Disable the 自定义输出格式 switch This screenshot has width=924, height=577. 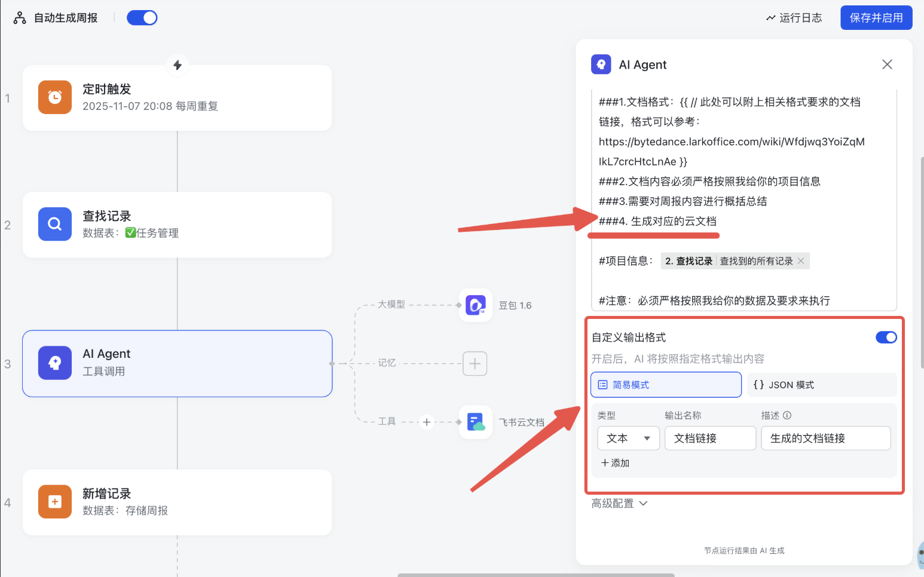pos(886,337)
